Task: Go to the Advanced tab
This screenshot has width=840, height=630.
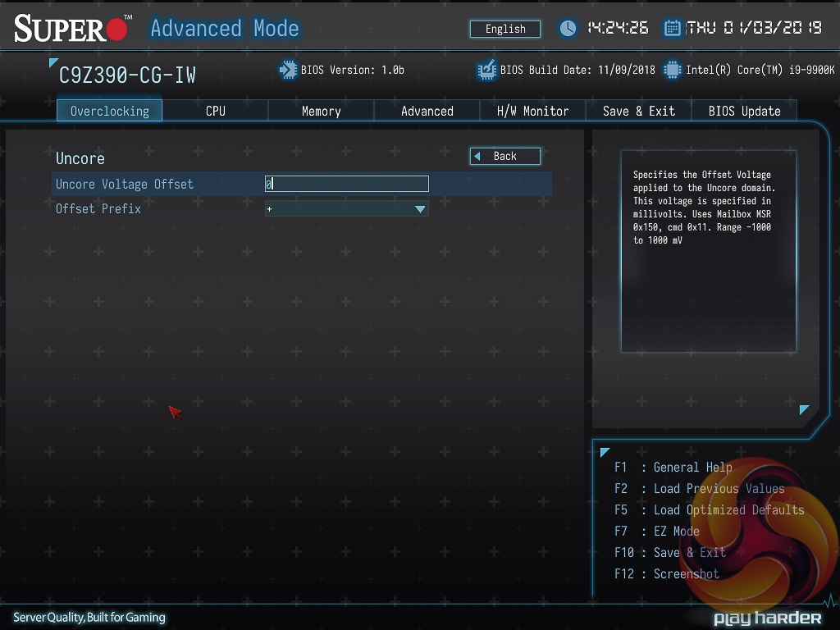Action: (x=427, y=111)
